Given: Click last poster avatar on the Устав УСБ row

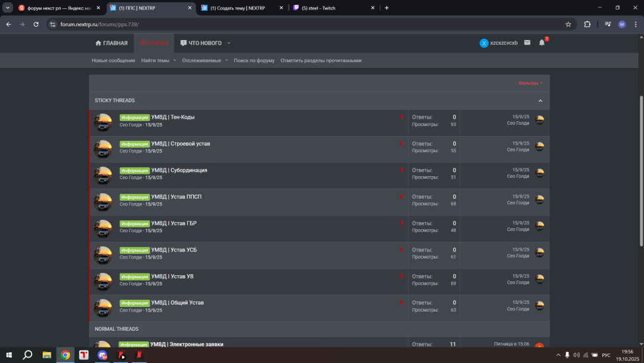Looking at the screenshot, I should point(540,253).
